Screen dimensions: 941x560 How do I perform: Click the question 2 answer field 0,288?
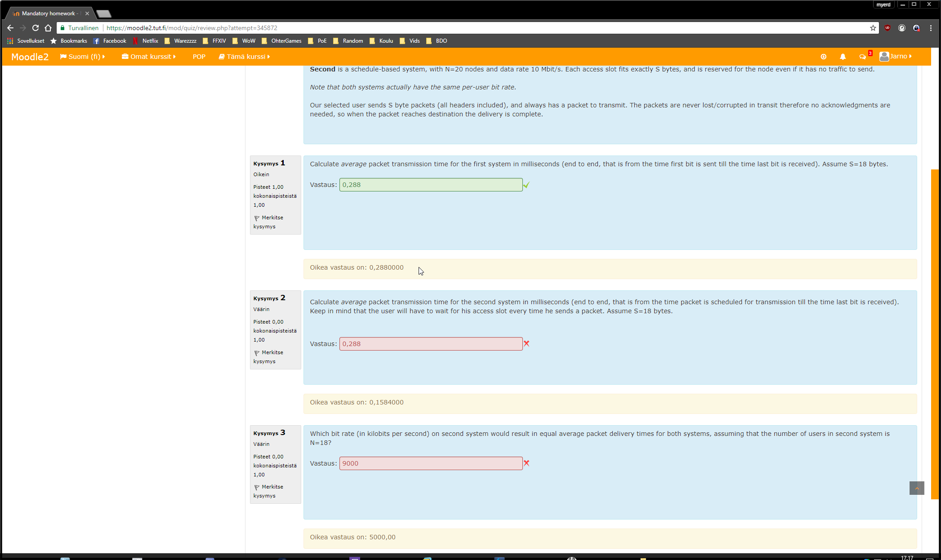431,344
